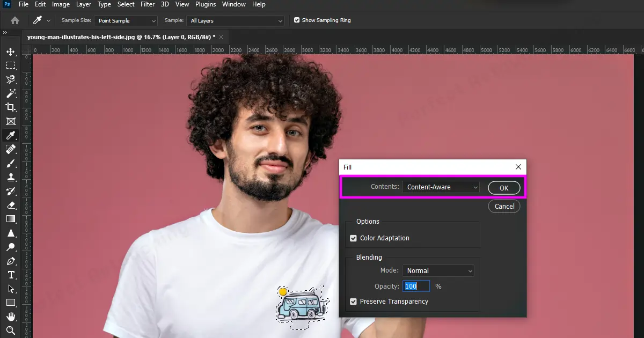The height and width of the screenshot is (338, 644).
Task: Select the Pen tool
Action: click(10, 261)
